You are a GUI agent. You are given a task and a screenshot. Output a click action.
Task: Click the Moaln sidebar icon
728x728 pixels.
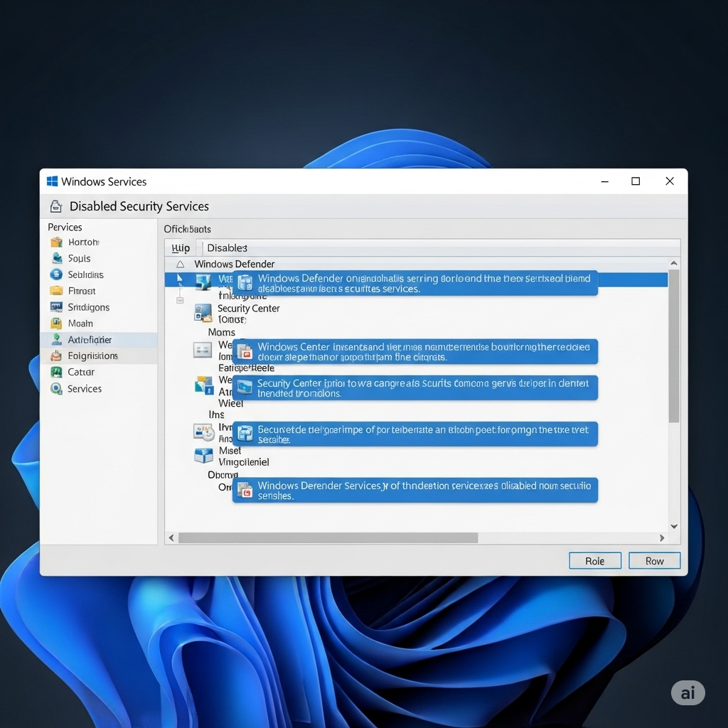(56, 323)
